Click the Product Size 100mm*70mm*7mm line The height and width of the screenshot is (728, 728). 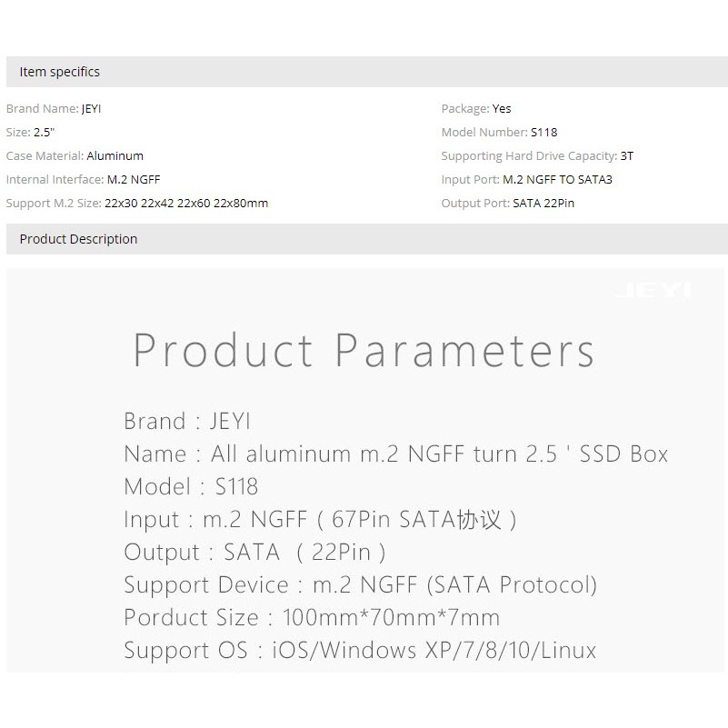[x=312, y=618]
